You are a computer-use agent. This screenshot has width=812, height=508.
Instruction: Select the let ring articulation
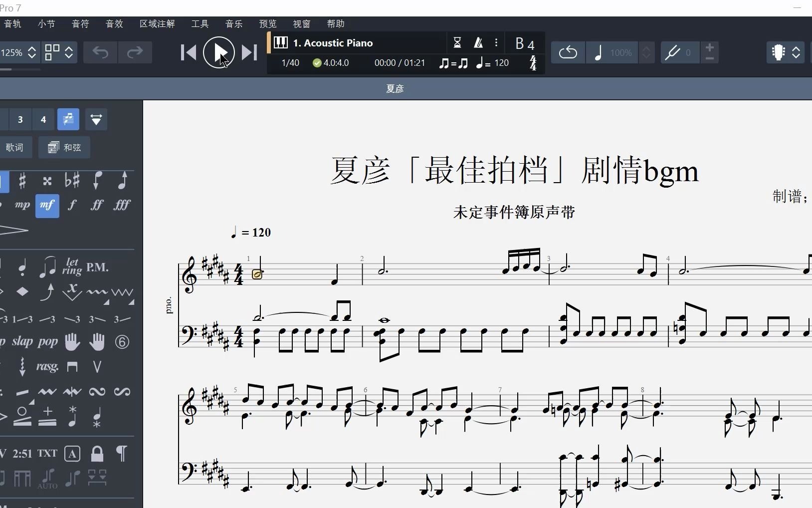tap(72, 266)
